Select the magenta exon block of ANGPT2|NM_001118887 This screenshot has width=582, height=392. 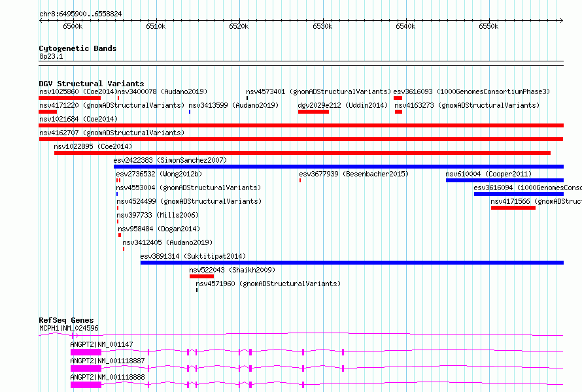86,368
